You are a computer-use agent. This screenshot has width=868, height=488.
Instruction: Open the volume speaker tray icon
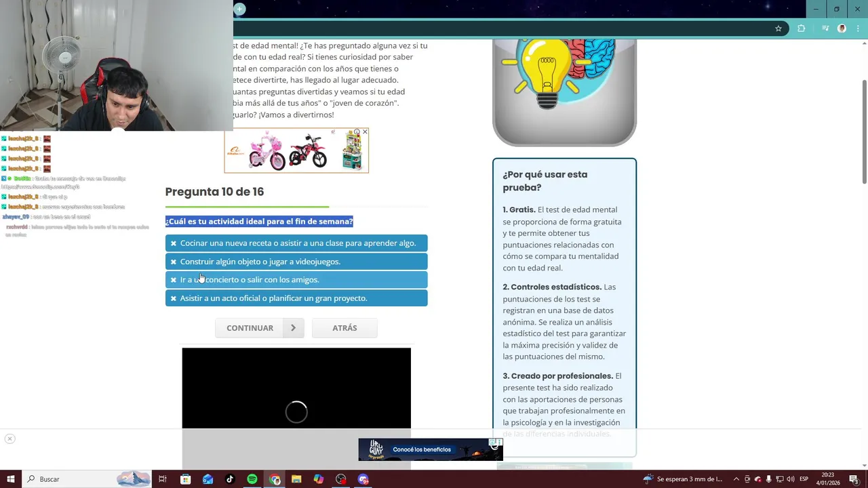point(791,479)
